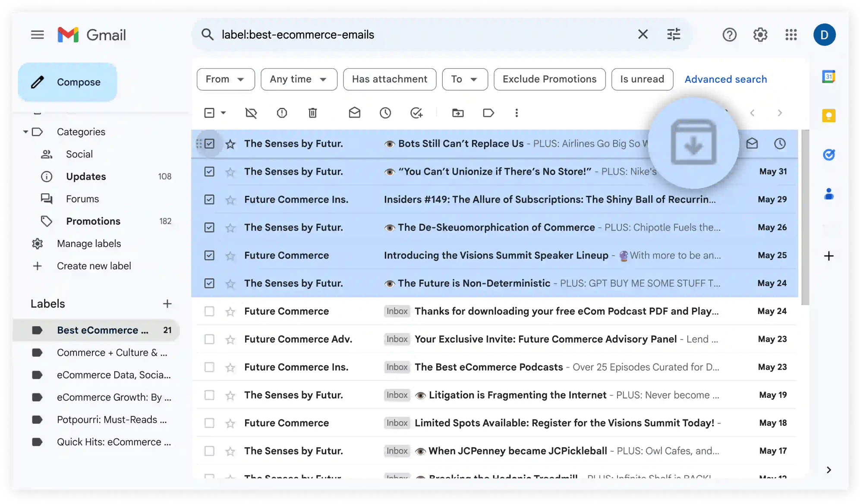863x504 pixels.
Task: Go to newer results page
Action: click(x=752, y=113)
